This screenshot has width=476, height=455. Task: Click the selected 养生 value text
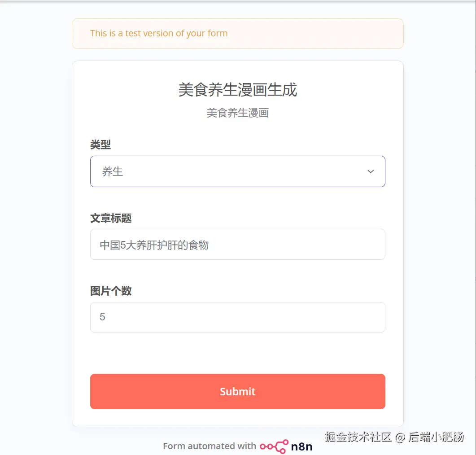113,171
